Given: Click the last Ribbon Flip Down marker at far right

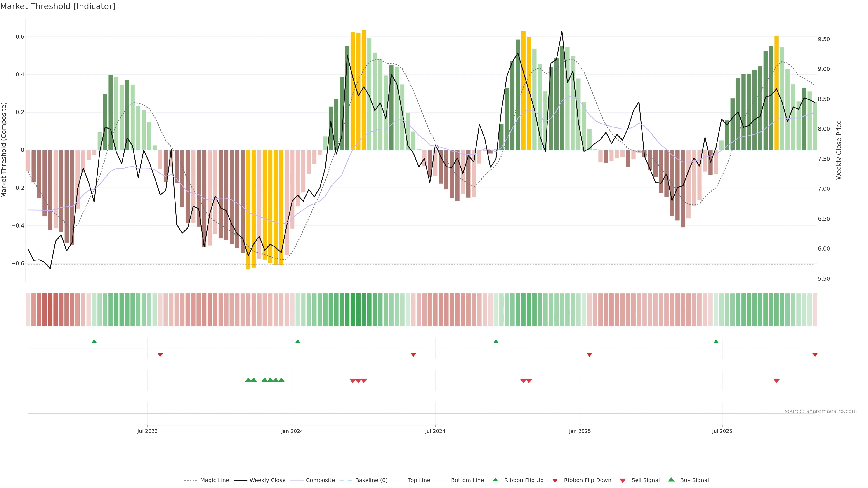Looking at the screenshot, I should tap(815, 355).
